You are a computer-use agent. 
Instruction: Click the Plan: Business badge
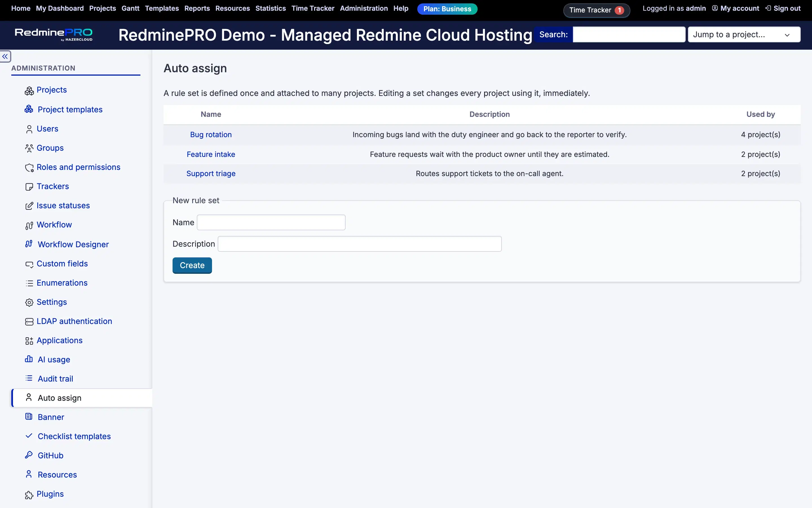pyautogui.click(x=447, y=9)
